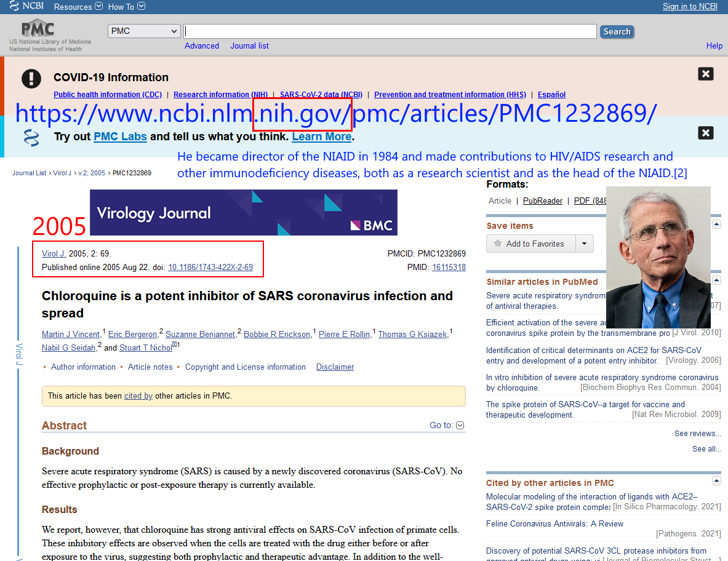Expand Author information section
Screen dimensions: 728x561
click(83, 367)
